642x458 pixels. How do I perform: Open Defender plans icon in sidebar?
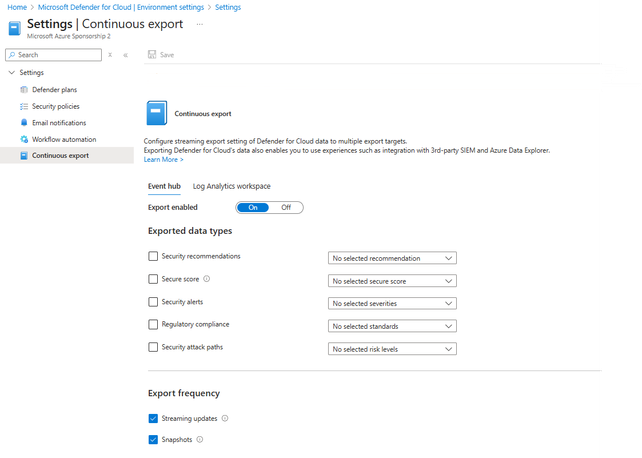[24, 89]
